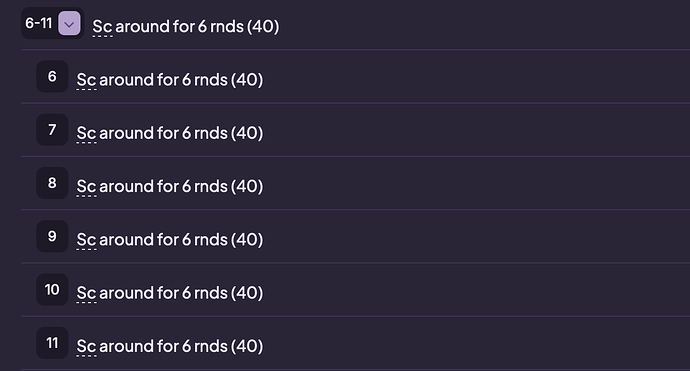The height and width of the screenshot is (371, 690).
Task: Toggle the round 8 number badge
Action: tap(52, 183)
